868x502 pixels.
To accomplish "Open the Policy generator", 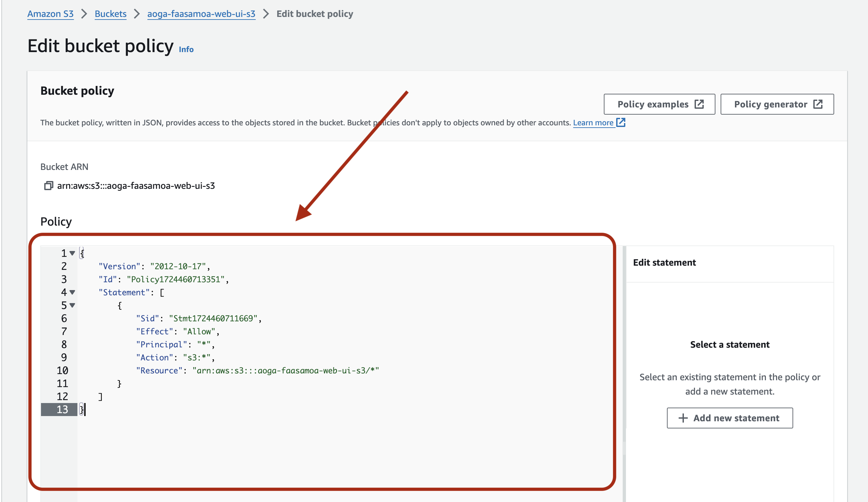I will (777, 104).
